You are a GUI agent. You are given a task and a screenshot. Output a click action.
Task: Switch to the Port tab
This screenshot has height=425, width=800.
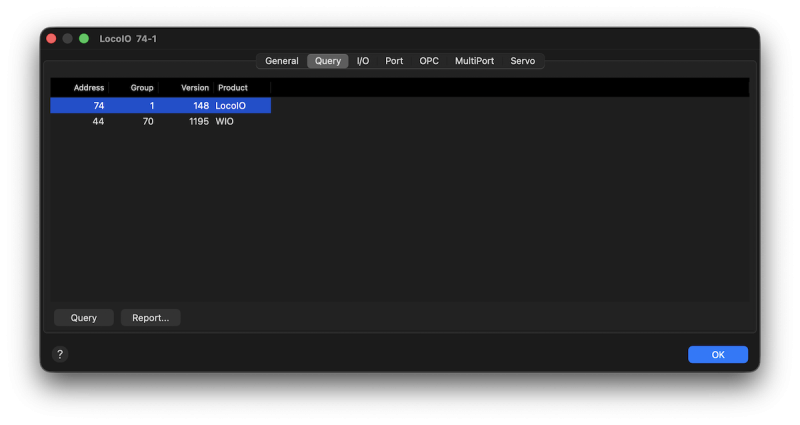click(x=394, y=61)
